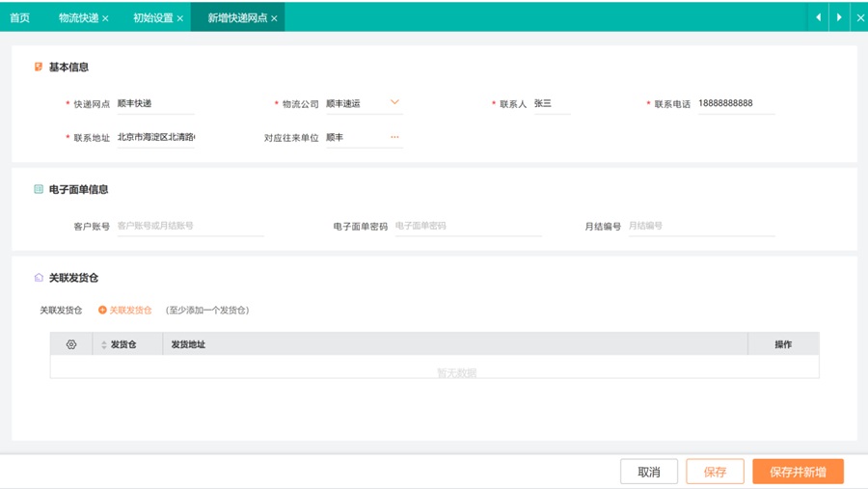This screenshot has width=868, height=489.
Task: Switch to the 首页 tab
Action: 19,17
